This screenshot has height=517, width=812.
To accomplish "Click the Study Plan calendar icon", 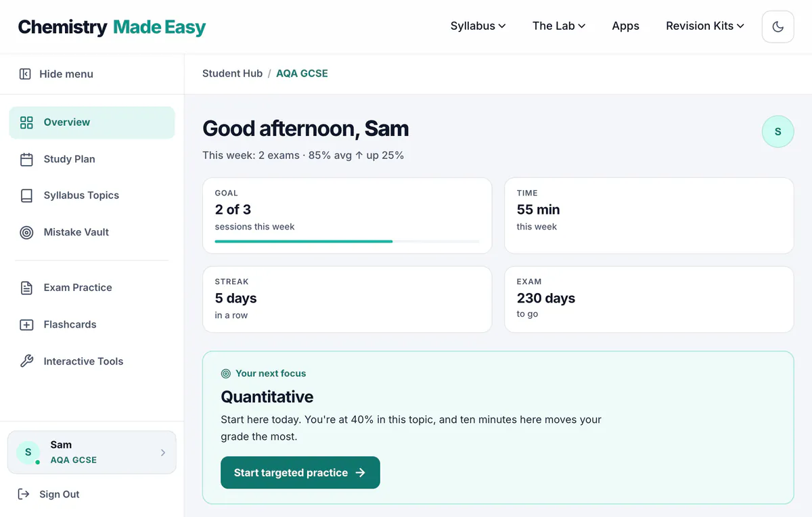I will (26, 160).
